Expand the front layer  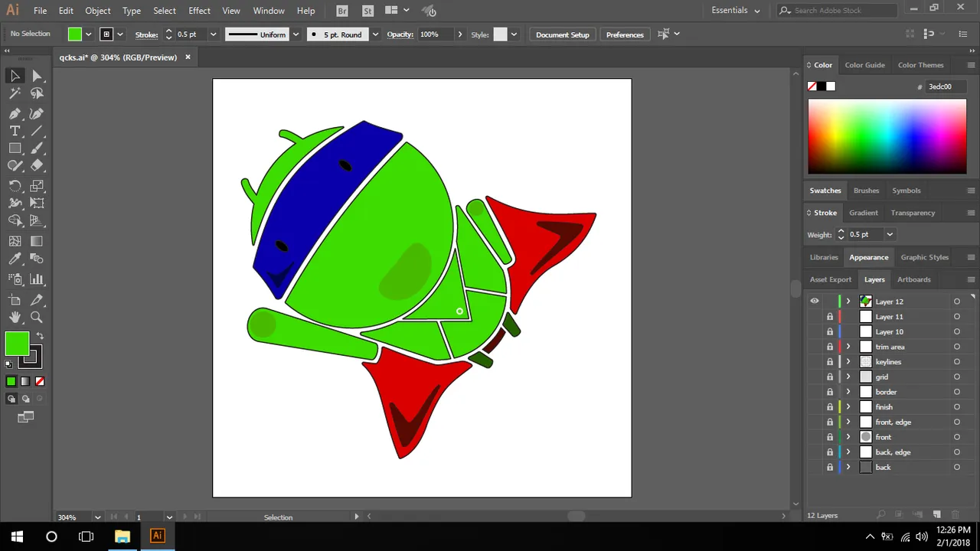click(x=848, y=437)
